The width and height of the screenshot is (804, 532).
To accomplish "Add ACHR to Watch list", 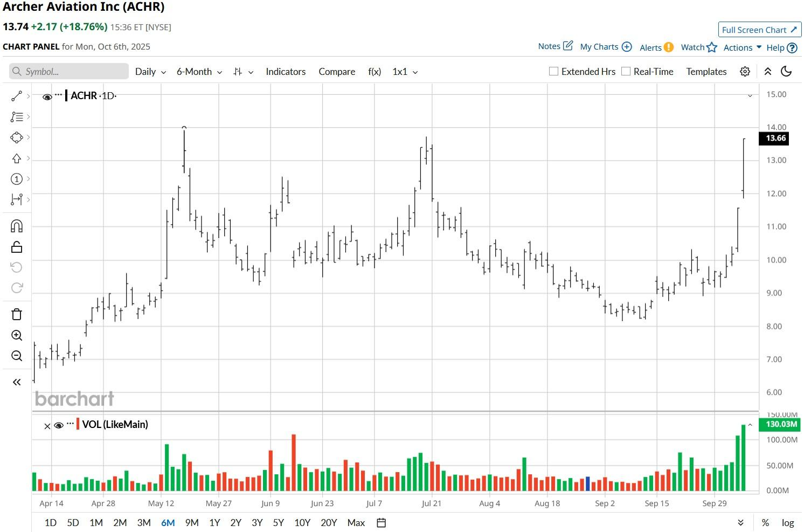I will coord(699,47).
